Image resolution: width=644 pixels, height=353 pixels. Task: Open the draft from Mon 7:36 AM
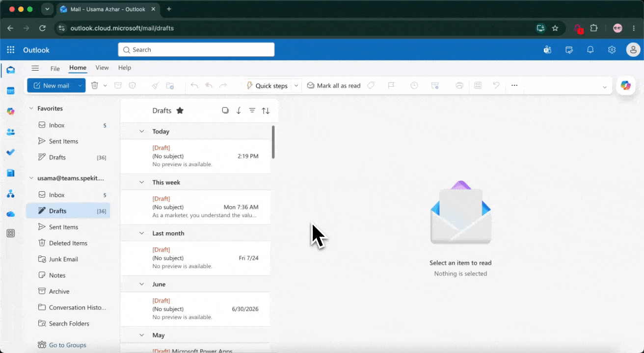tap(195, 207)
